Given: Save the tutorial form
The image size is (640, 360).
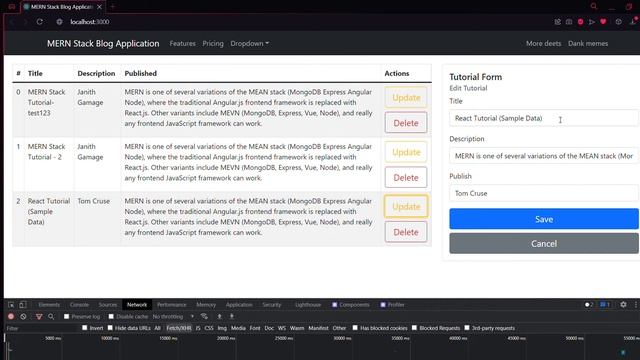Looking at the screenshot, I should (544, 219).
